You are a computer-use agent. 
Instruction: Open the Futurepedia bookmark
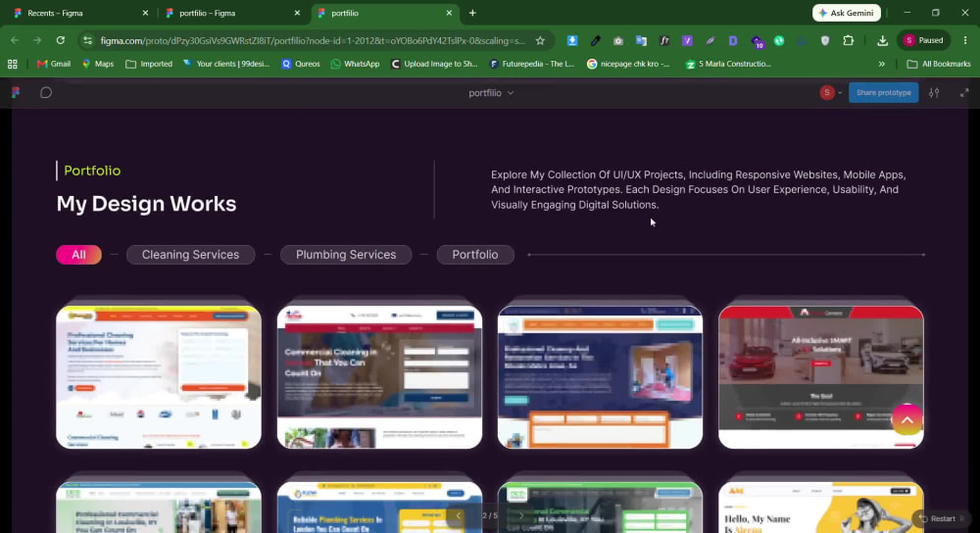(x=531, y=64)
